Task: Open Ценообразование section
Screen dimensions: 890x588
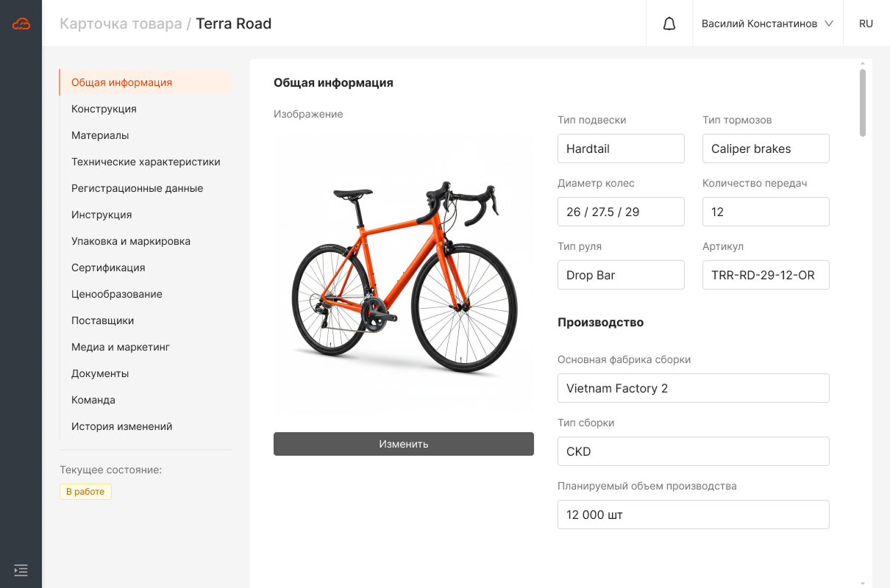Action: pyautogui.click(x=117, y=294)
